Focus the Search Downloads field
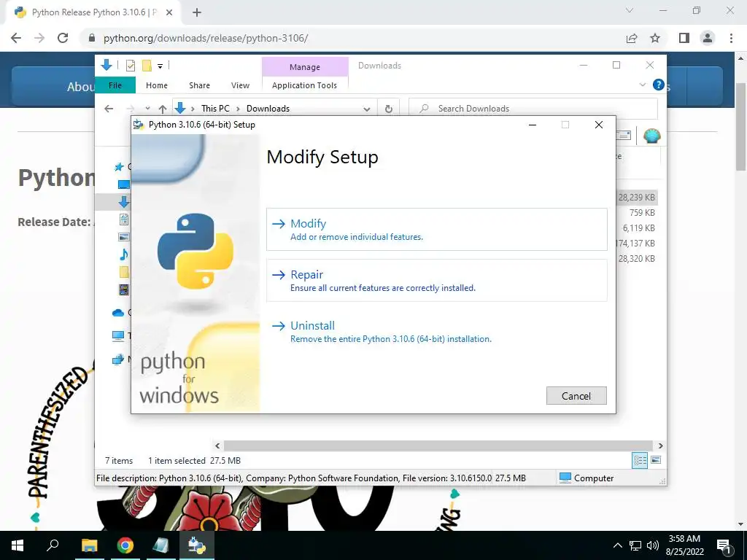This screenshot has height=560, width=747. point(533,109)
